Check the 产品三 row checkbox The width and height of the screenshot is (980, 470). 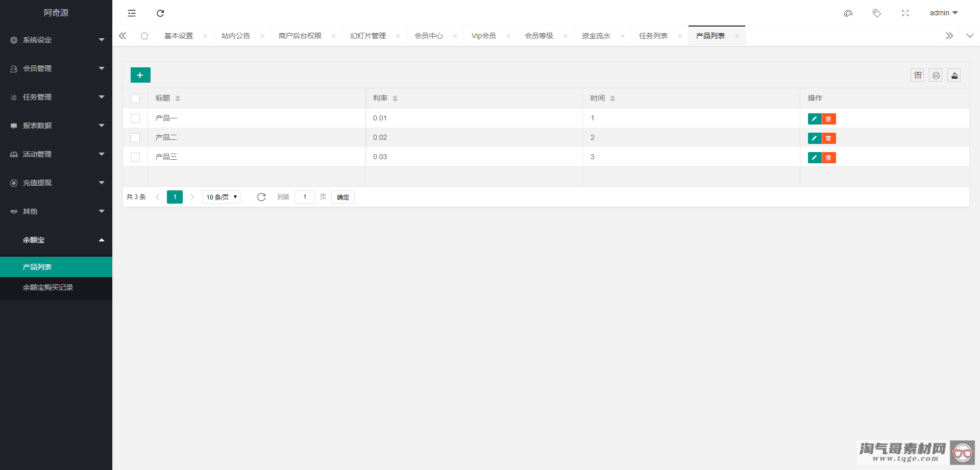[x=135, y=157]
